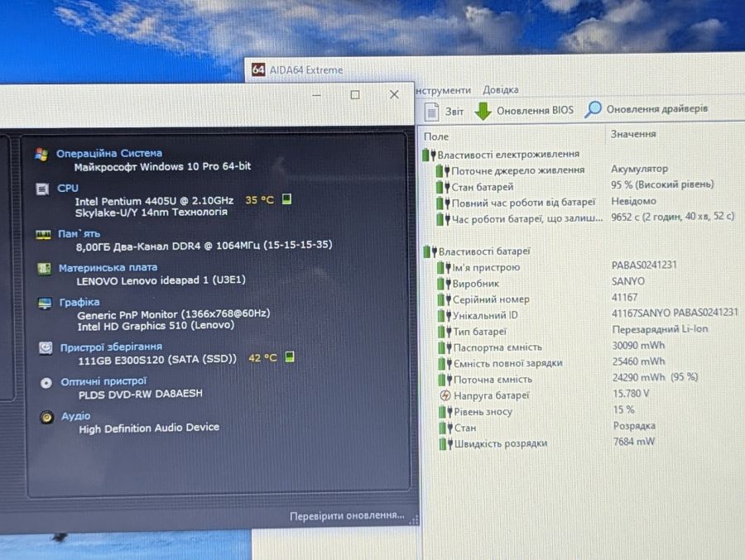This screenshot has width=745, height=560.
Task: Click the Унікальний ID row icon
Action: pos(445,315)
